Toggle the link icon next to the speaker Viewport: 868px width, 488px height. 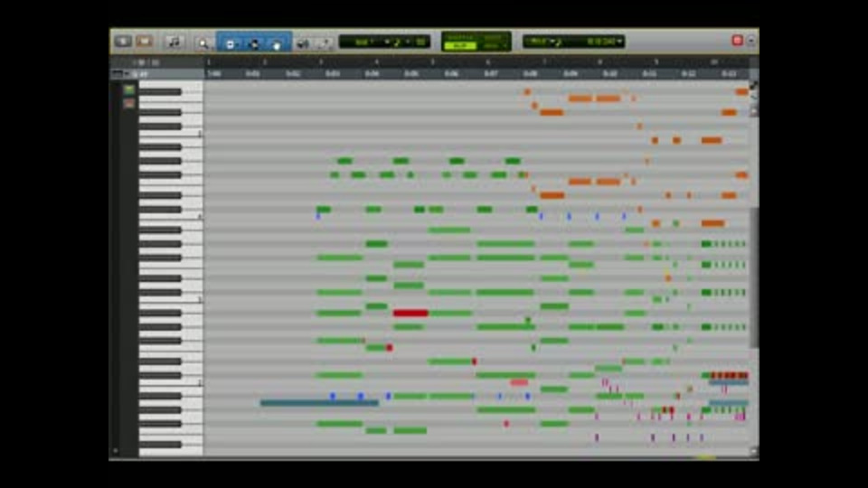point(325,43)
